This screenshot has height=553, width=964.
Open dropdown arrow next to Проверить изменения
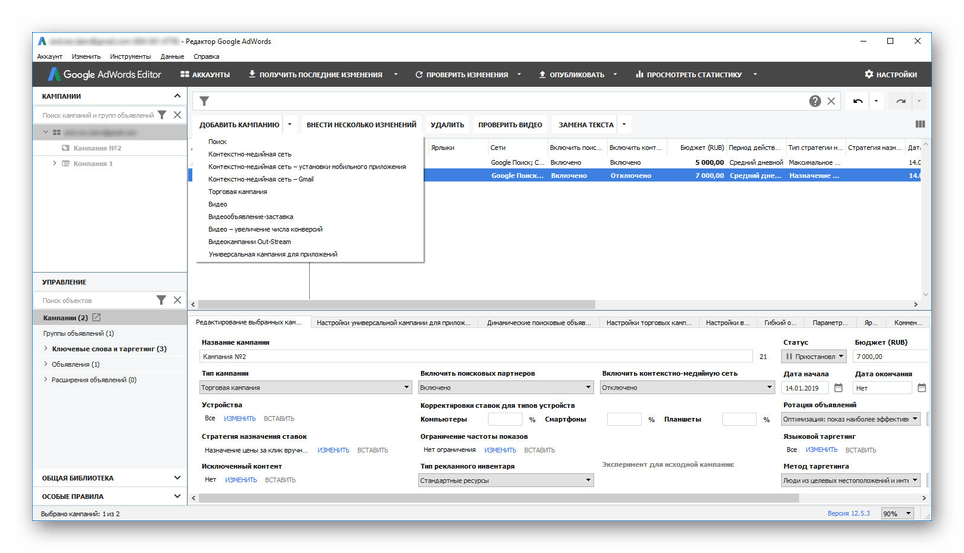pos(519,74)
